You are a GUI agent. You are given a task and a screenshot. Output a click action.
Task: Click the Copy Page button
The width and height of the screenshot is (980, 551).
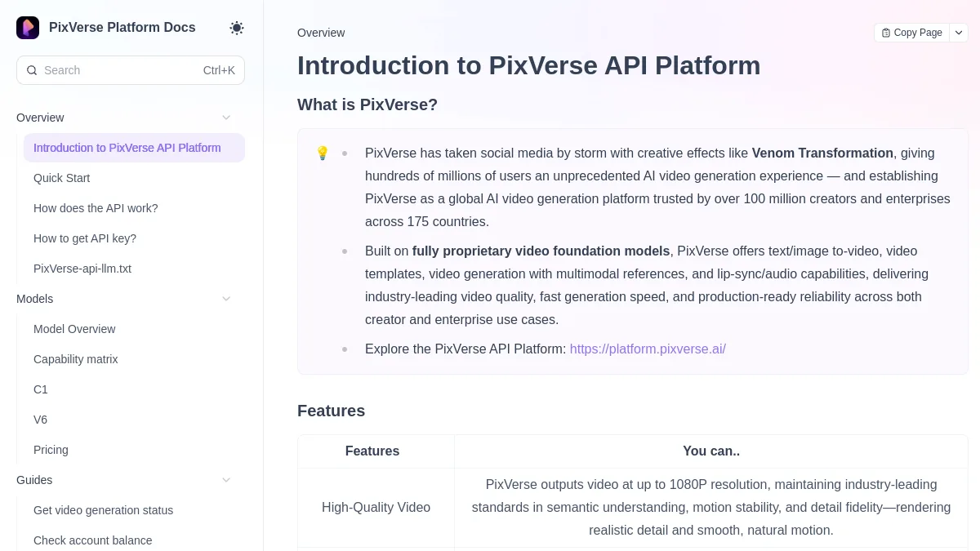click(912, 33)
